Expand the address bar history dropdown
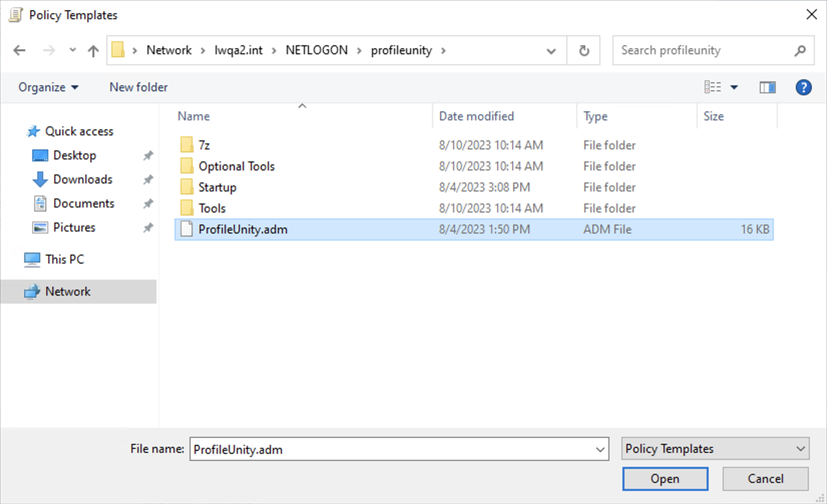Screen dimensions: 827x504 click(551, 51)
